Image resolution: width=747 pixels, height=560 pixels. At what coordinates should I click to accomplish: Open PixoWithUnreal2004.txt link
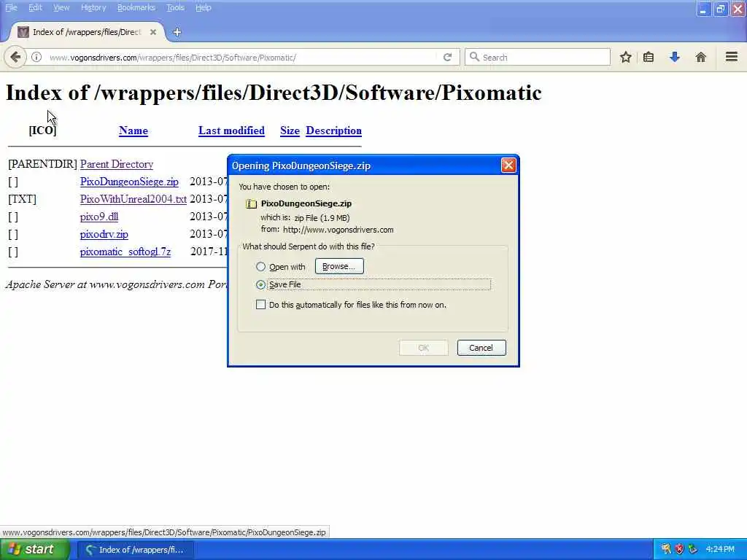pyautogui.click(x=133, y=199)
